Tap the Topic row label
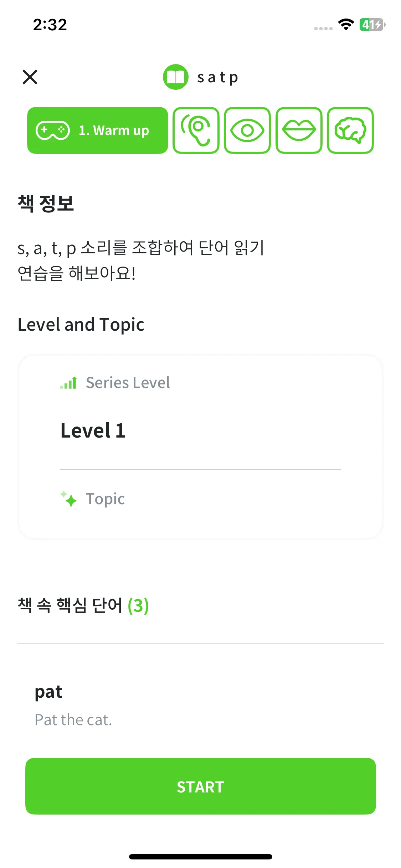Viewport: 401px width, 868px height. (105, 499)
